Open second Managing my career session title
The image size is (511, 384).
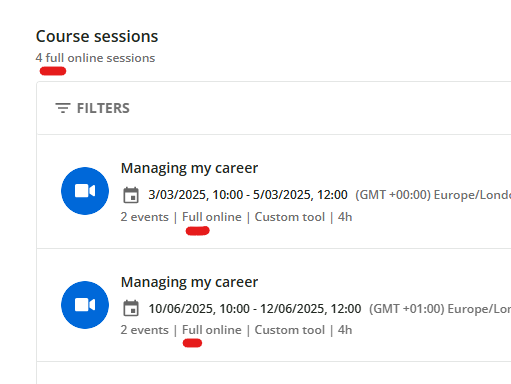[189, 283]
